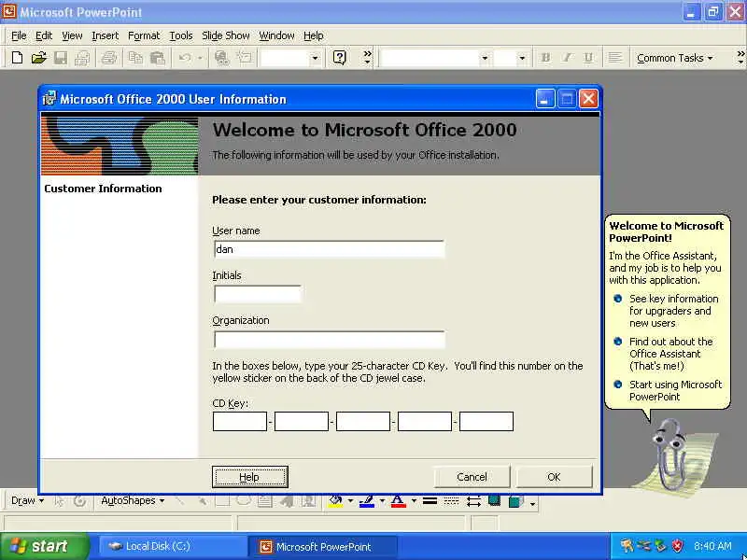
Task: Open the Office Assistant help icon
Action: coord(339,58)
